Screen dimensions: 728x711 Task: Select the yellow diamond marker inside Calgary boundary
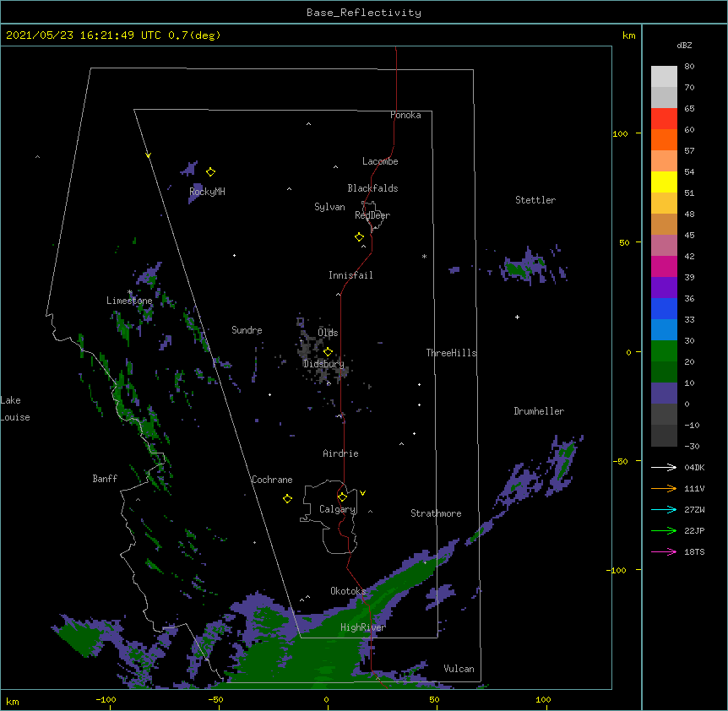(x=342, y=497)
